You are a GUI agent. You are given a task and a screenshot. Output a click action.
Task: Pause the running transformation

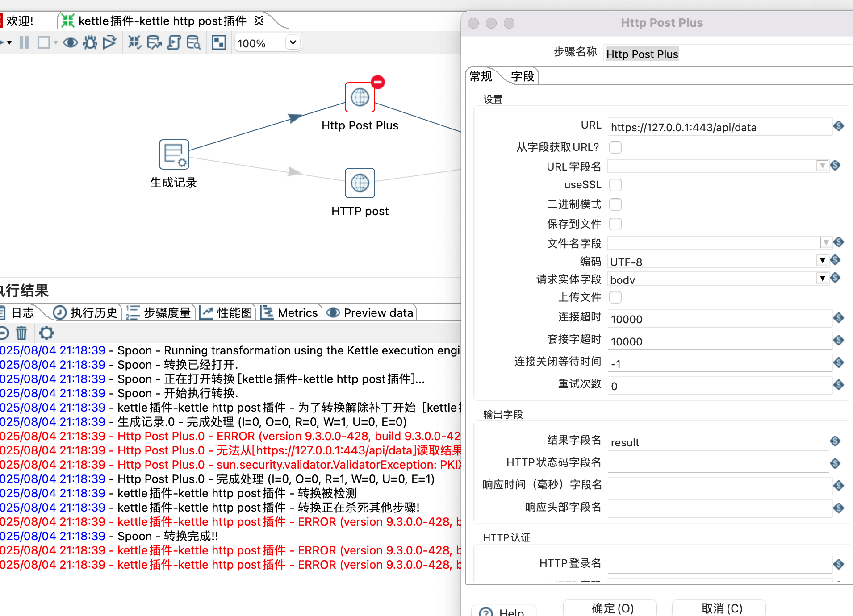(24, 43)
